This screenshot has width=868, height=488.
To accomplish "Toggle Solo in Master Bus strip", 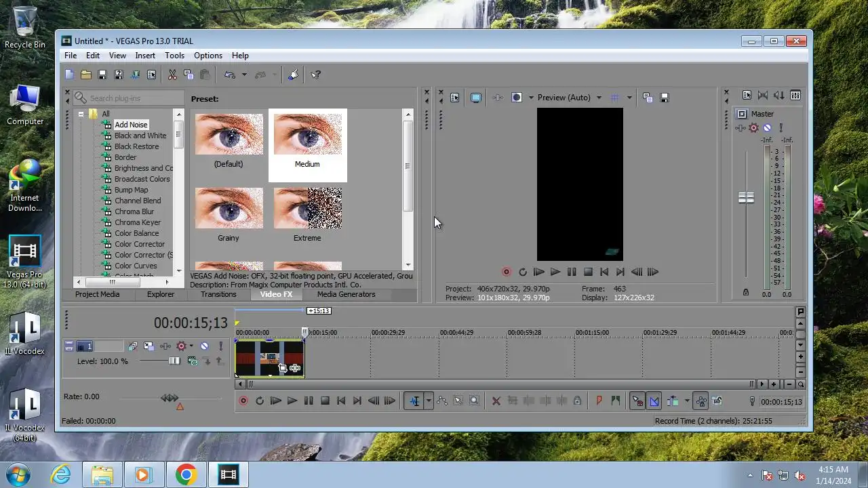I will [x=781, y=127].
